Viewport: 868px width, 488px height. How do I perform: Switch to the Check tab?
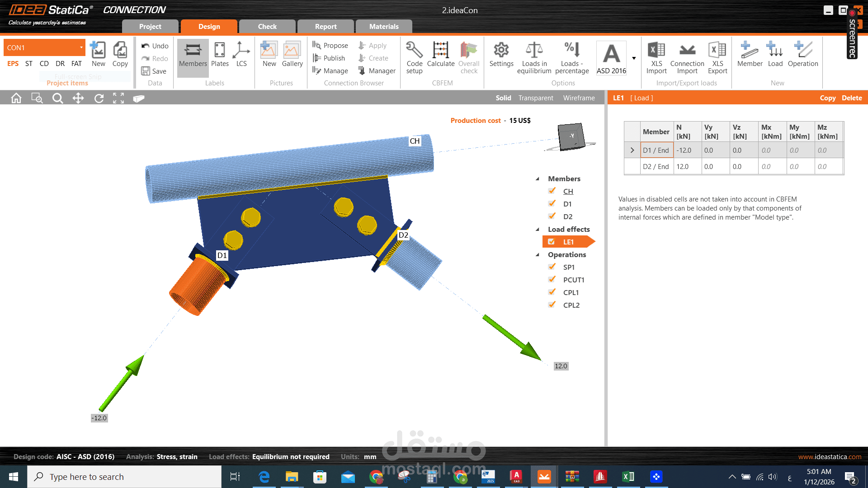point(267,27)
